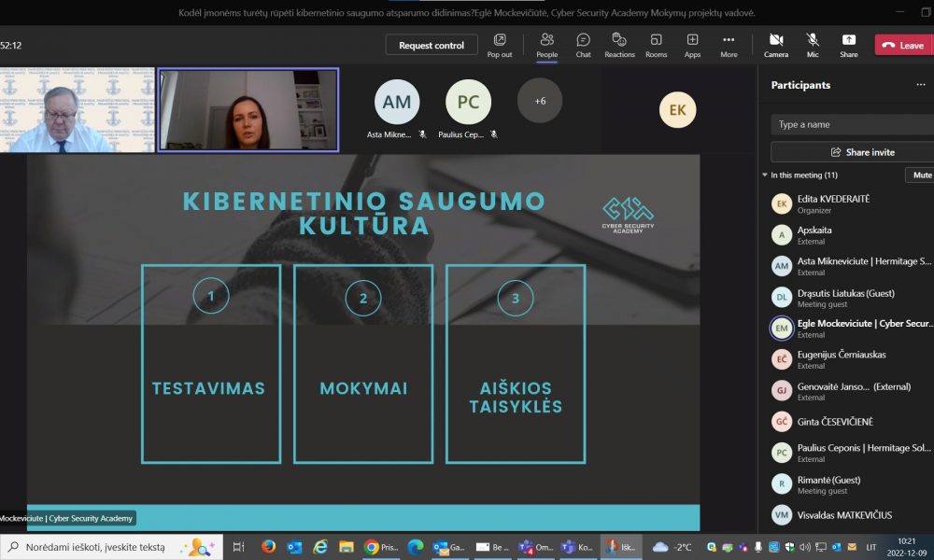Image resolution: width=934 pixels, height=560 pixels.
Task: Switch to the Chrome taskbar window
Action: tap(381, 547)
